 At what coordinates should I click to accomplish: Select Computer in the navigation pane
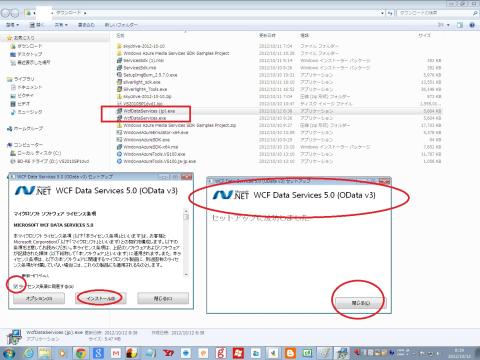(25, 145)
